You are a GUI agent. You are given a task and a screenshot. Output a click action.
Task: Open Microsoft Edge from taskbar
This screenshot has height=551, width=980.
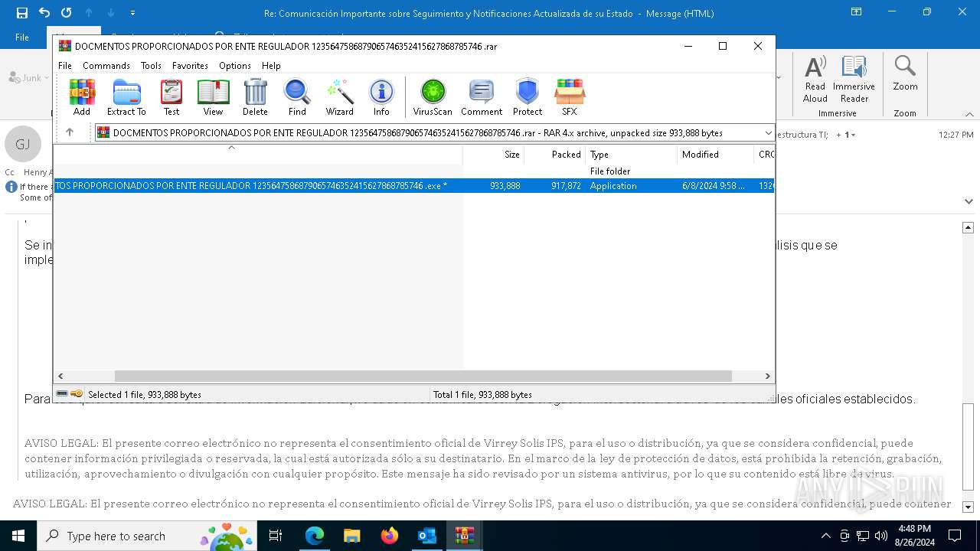(x=315, y=536)
